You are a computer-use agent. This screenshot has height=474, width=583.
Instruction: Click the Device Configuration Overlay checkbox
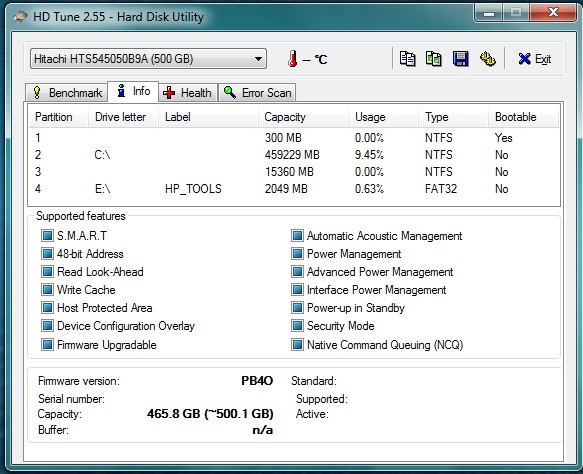pos(47,326)
